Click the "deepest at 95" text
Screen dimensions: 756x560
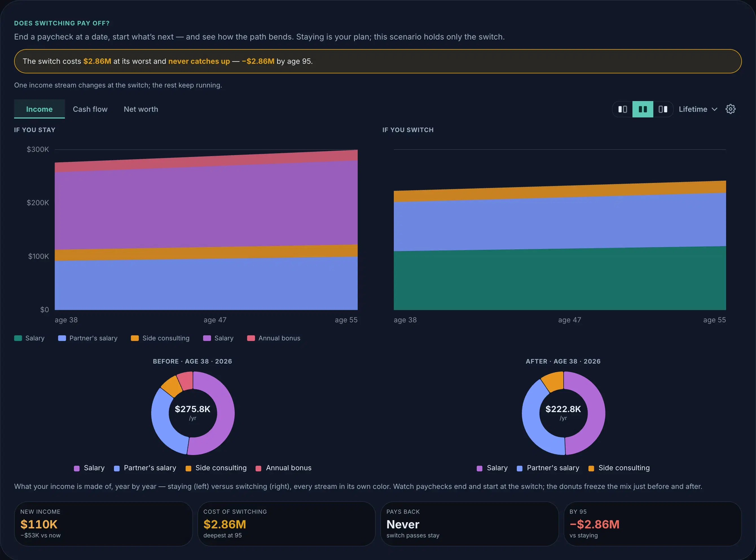pos(223,535)
